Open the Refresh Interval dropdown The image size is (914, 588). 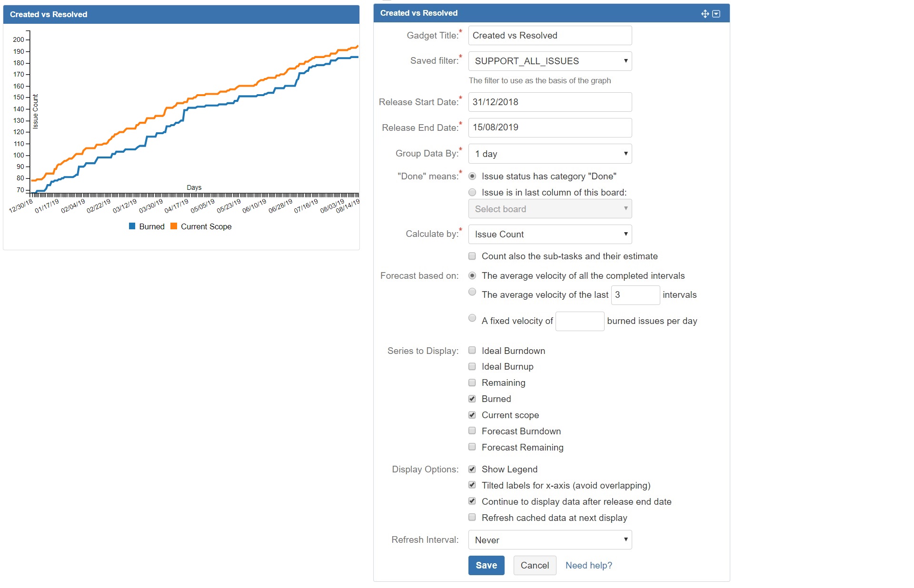click(550, 540)
